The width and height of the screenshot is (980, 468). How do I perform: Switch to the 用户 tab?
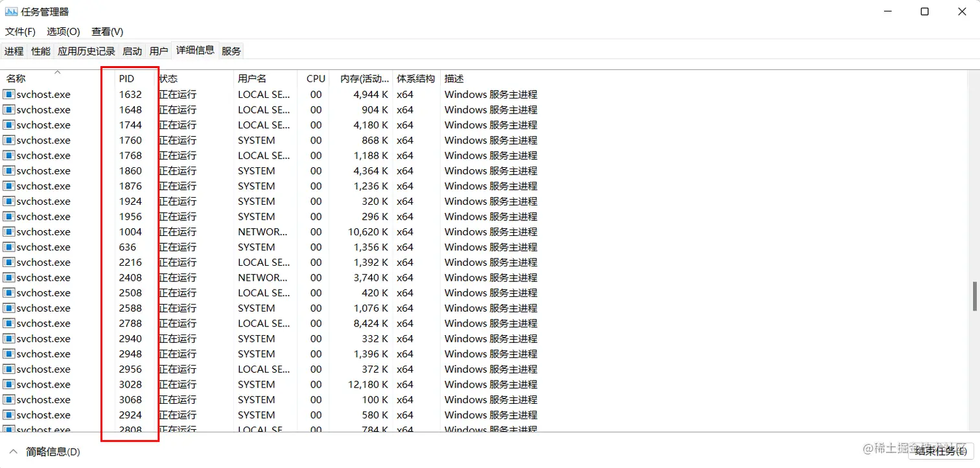tap(159, 51)
